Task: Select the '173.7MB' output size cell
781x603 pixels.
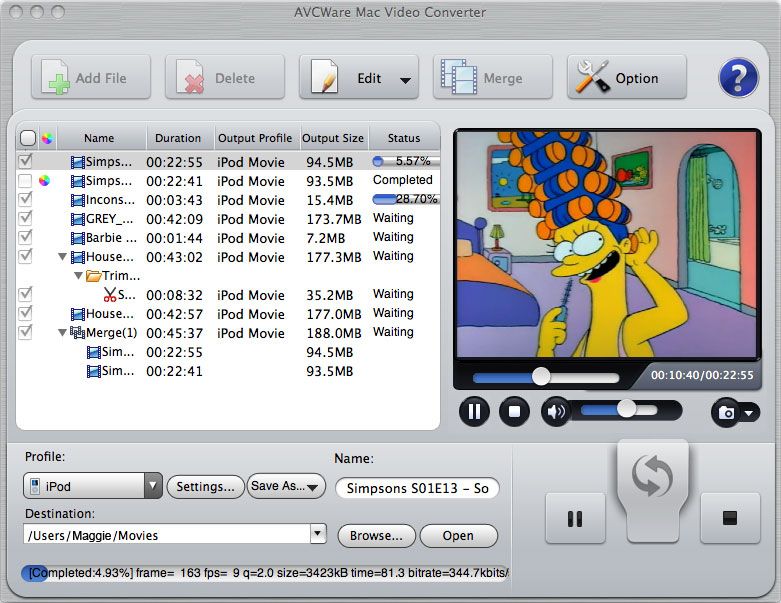Action: [x=334, y=219]
